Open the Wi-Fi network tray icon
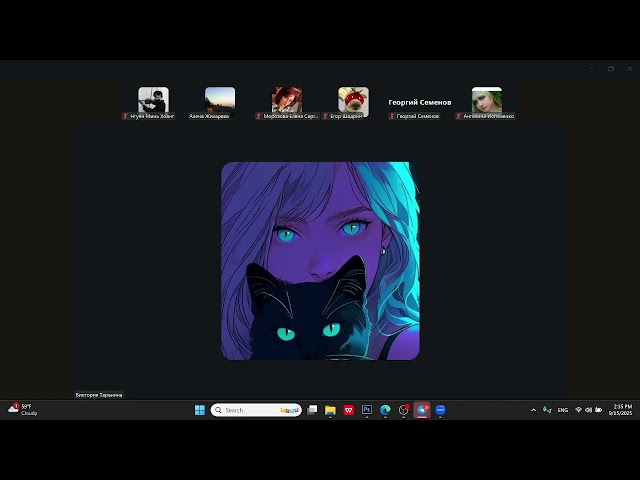Viewport: 640px width, 480px height. pos(578,410)
